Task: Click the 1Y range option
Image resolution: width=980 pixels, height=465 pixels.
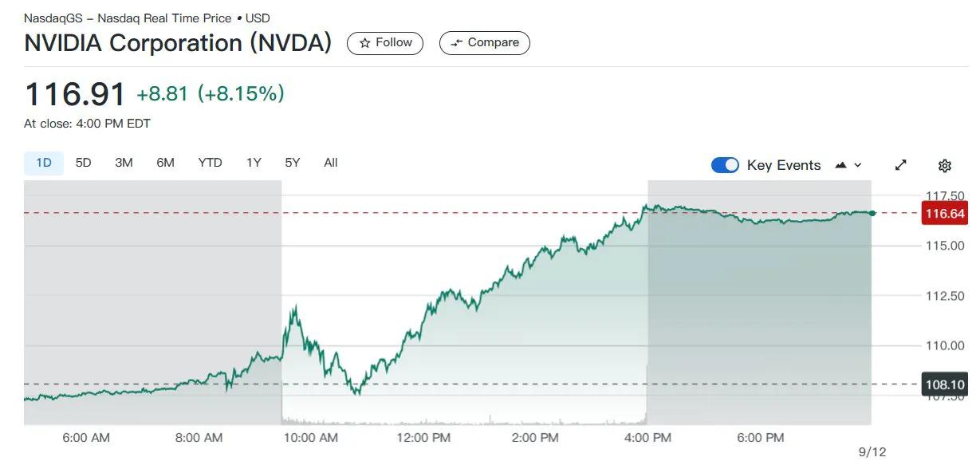Action: [254, 163]
